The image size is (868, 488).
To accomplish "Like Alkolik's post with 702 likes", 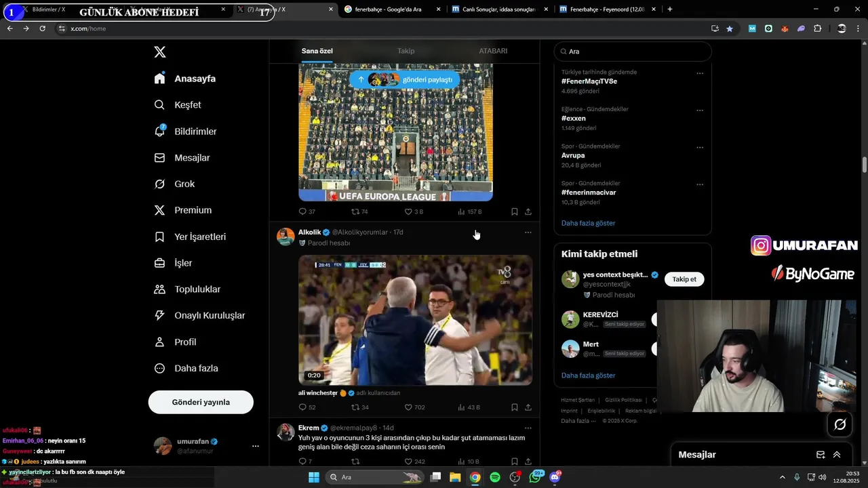I will coord(414,407).
